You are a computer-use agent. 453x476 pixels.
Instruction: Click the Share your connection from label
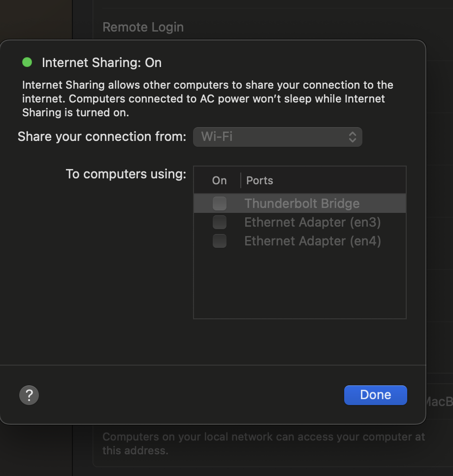click(x=101, y=136)
